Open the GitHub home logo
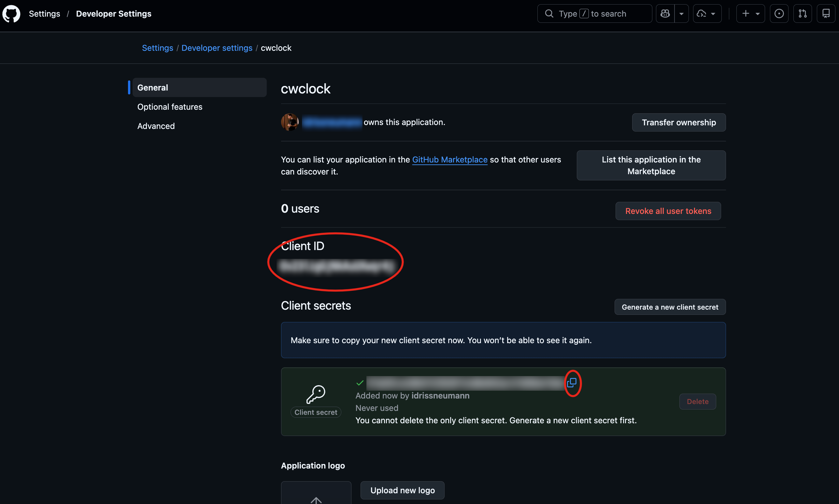This screenshot has height=504, width=839. pos(11,14)
